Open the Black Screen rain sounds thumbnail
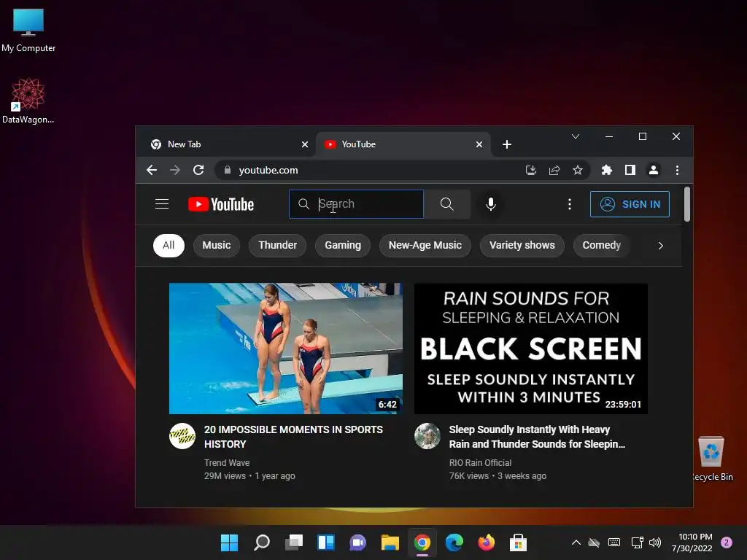Image resolution: width=747 pixels, height=560 pixels. click(x=531, y=349)
